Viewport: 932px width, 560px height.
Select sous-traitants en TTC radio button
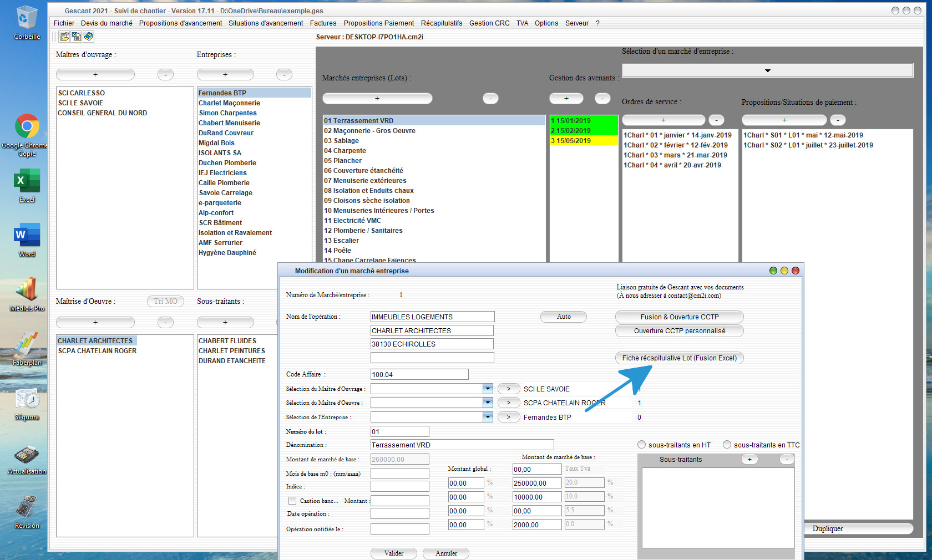(x=727, y=445)
